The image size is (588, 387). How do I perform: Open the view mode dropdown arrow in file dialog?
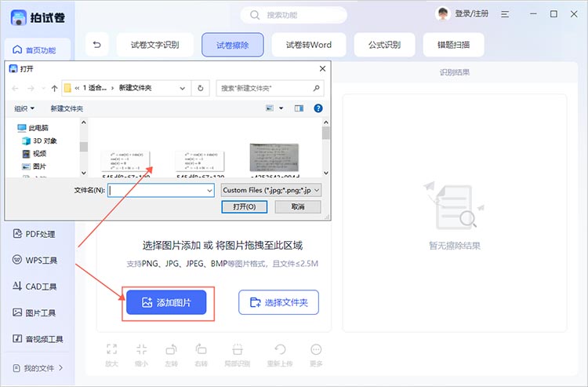coord(280,108)
